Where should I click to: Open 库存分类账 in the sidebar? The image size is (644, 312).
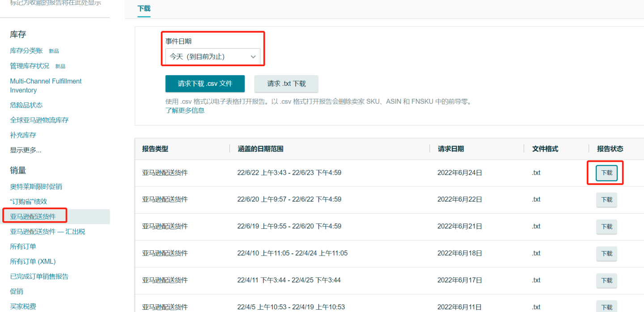point(25,50)
